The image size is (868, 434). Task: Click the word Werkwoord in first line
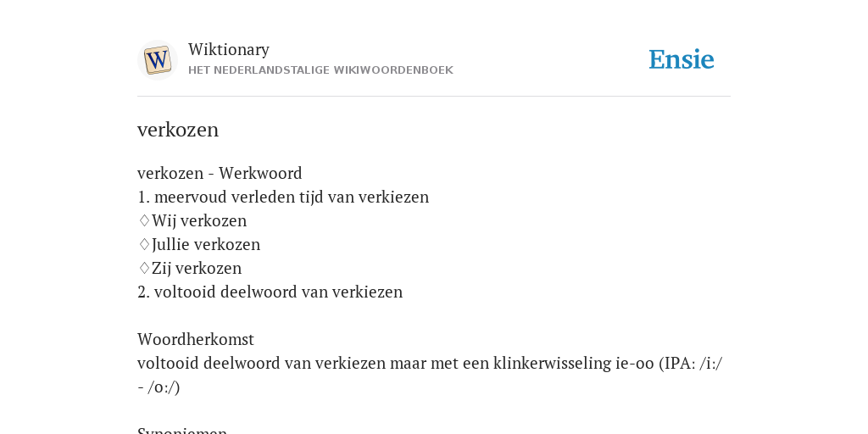260,173
